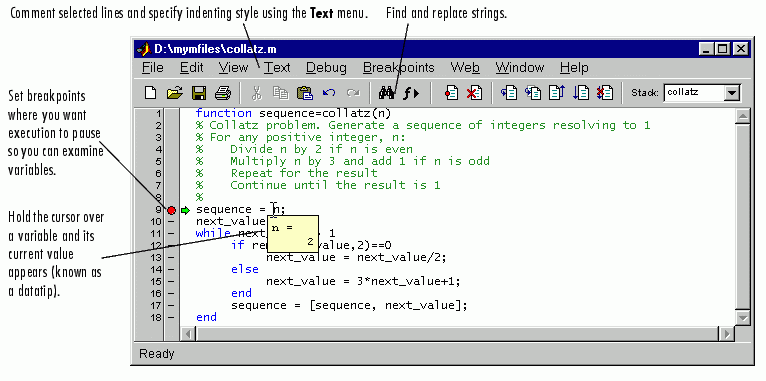
Task: Click comment 'Divide n by 2 if n is even'
Action: point(321,149)
